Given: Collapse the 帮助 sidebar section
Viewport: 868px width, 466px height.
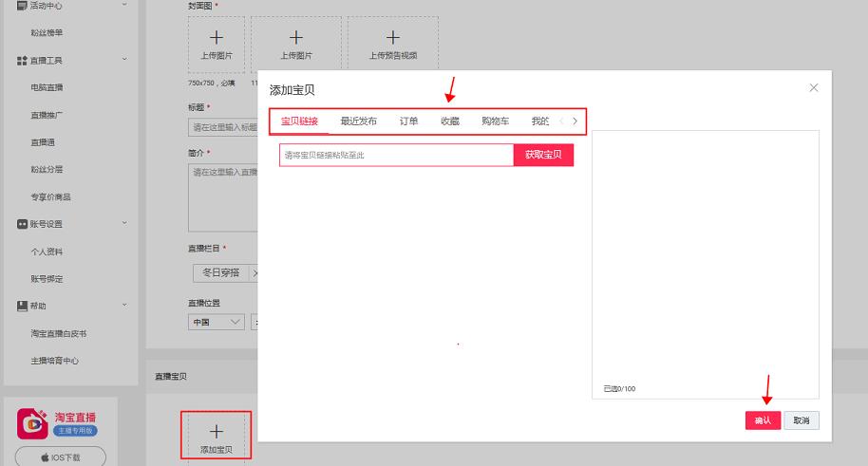Looking at the screenshot, I should tap(124, 306).
